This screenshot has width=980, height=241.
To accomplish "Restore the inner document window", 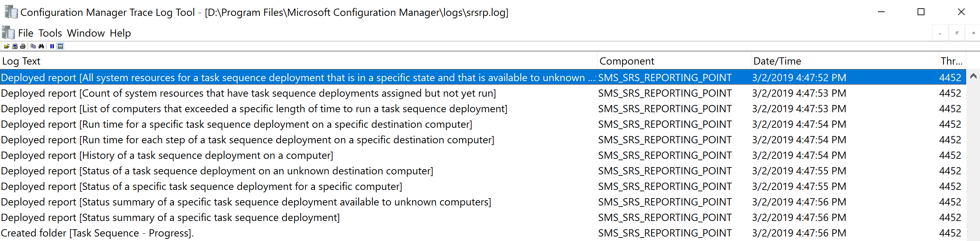I will [x=957, y=33].
